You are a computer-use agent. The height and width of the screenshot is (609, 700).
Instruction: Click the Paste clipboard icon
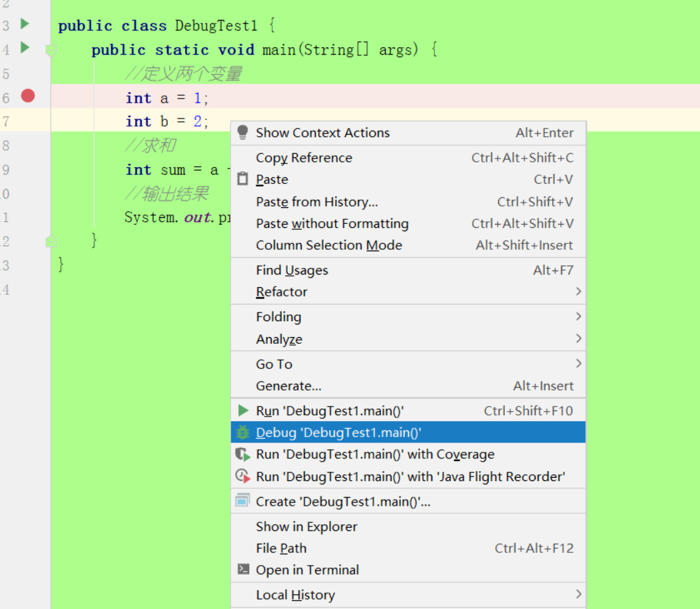[243, 179]
